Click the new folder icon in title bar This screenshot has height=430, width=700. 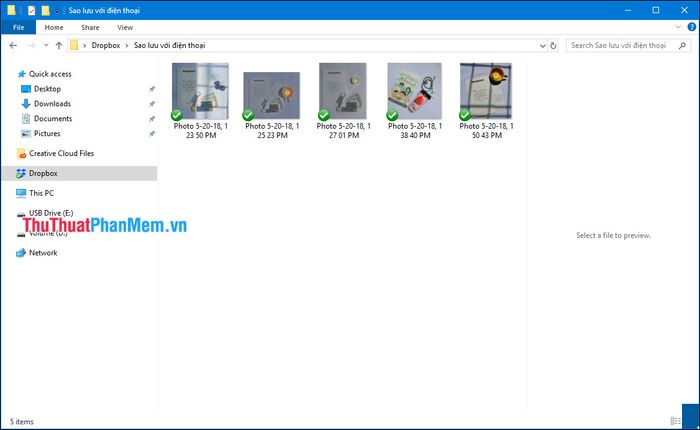[45, 10]
